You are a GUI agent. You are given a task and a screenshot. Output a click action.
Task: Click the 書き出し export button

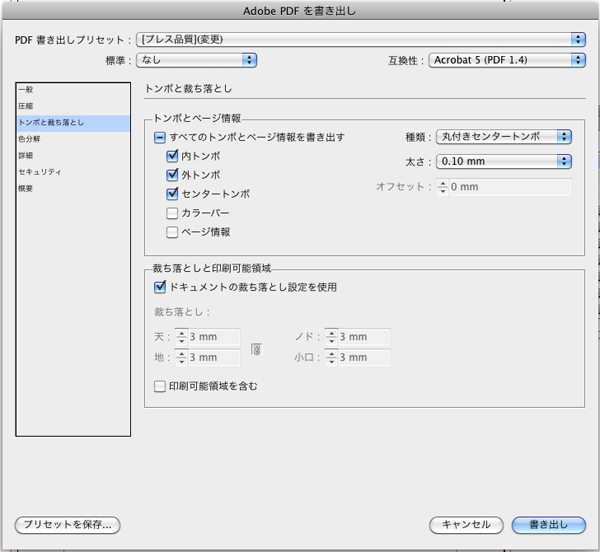(x=548, y=524)
